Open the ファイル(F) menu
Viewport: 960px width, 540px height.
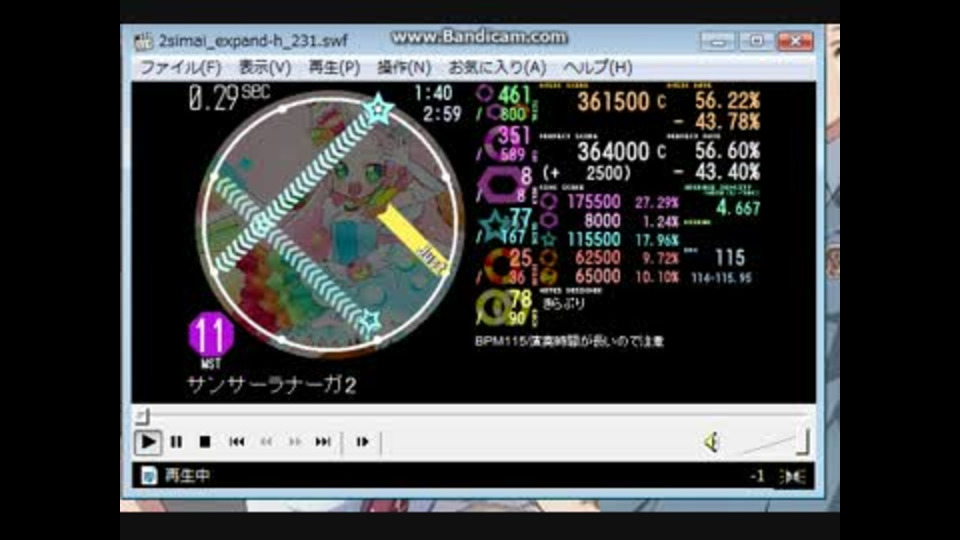[181, 67]
